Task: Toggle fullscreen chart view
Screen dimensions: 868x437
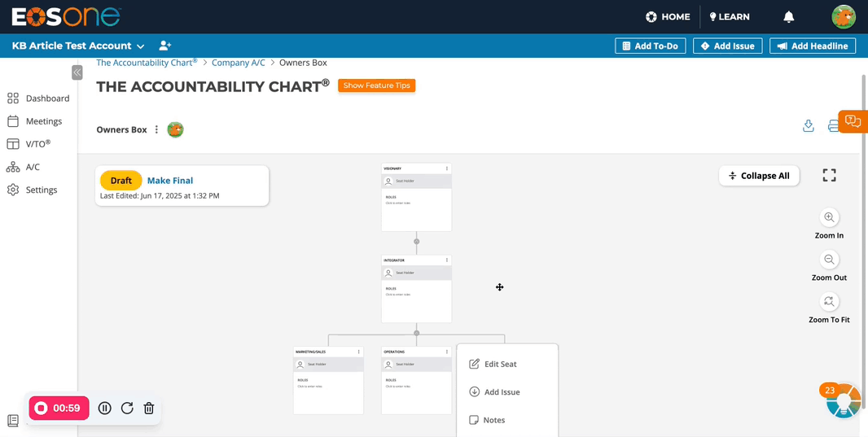Action: point(829,175)
